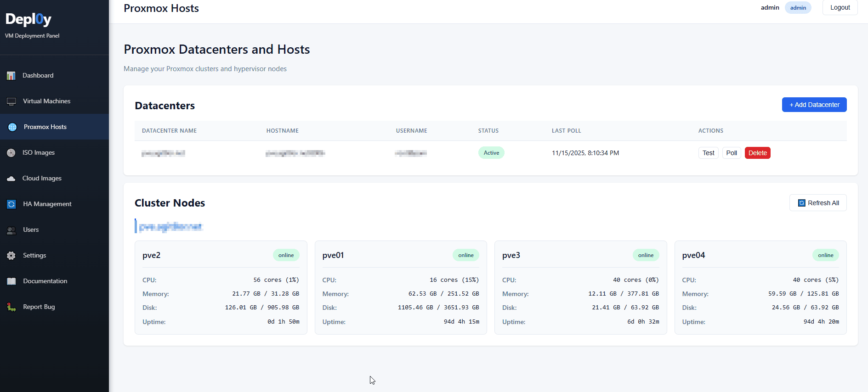This screenshot has width=868, height=392.
Task: Click the pve04 node name
Action: pyautogui.click(x=694, y=255)
